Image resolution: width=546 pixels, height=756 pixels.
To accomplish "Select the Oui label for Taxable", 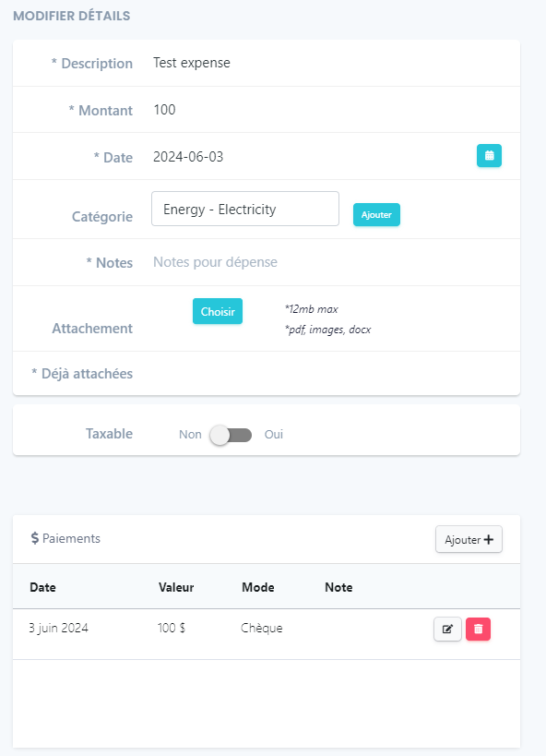I will click(273, 435).
